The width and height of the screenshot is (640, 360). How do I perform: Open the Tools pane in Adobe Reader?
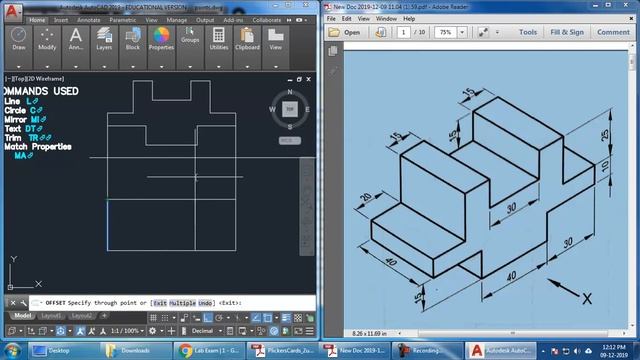tap(528, 32)
